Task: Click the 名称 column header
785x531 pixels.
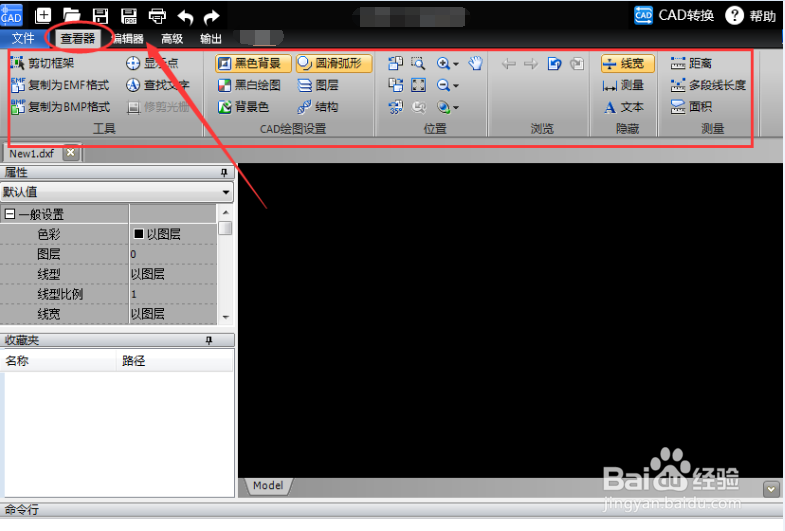Action: (58, 361)
